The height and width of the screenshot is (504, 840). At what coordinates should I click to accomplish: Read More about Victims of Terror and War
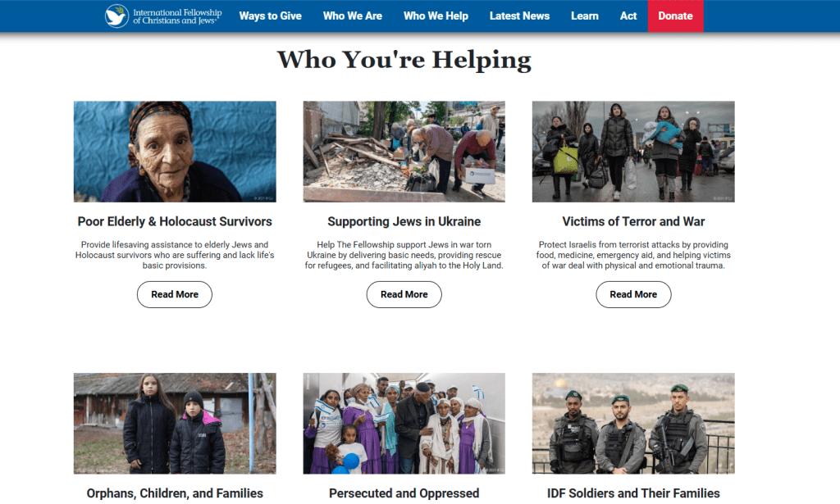tap(633, 295)
